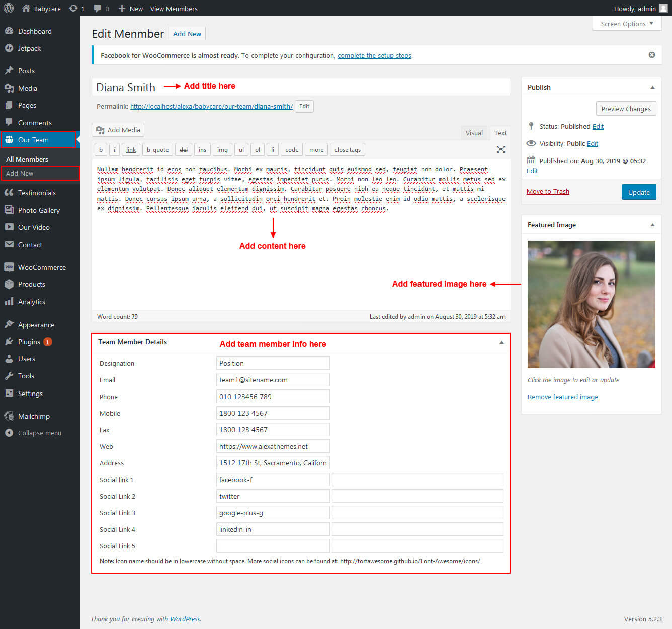Screen dimensions: 672x629
Task: Click the img quicktag button
Action: 222,149
